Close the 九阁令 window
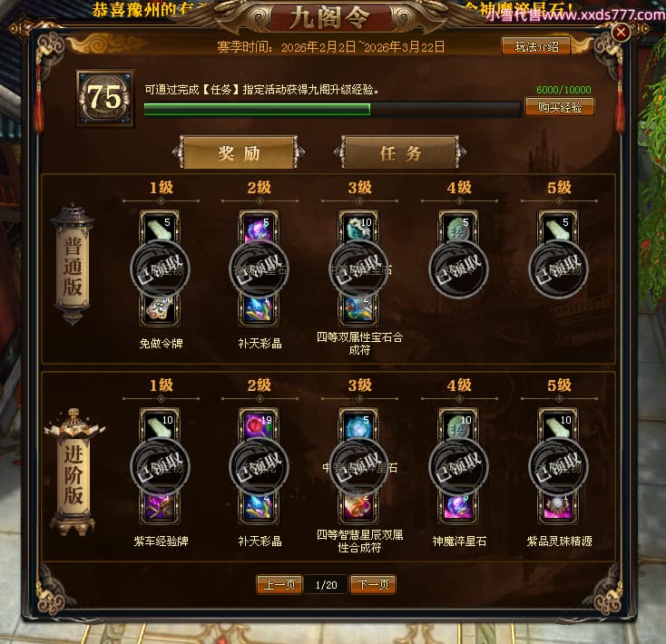 point(621,33)
